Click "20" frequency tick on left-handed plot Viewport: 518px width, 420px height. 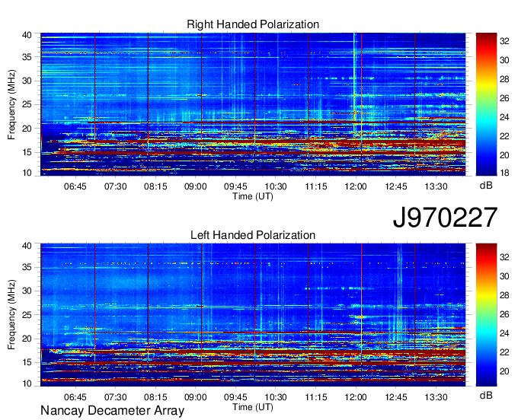[x=27, y=339]
